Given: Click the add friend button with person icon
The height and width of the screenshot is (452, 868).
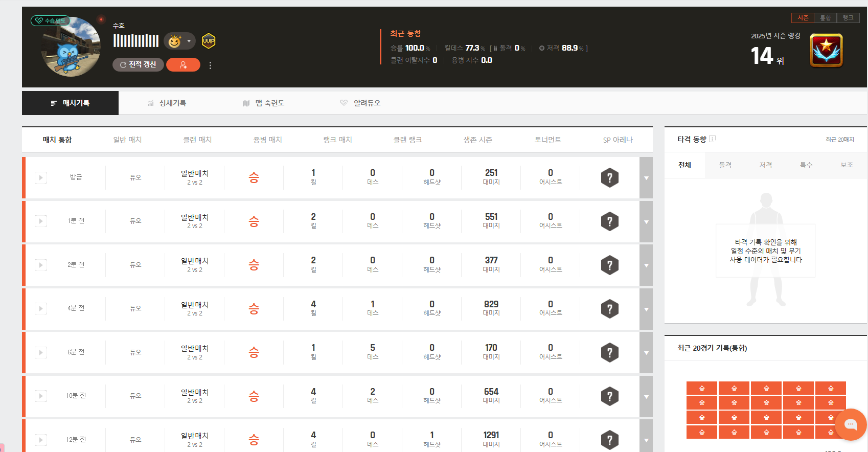Looking at the screenshot, I should click(183, 65).
